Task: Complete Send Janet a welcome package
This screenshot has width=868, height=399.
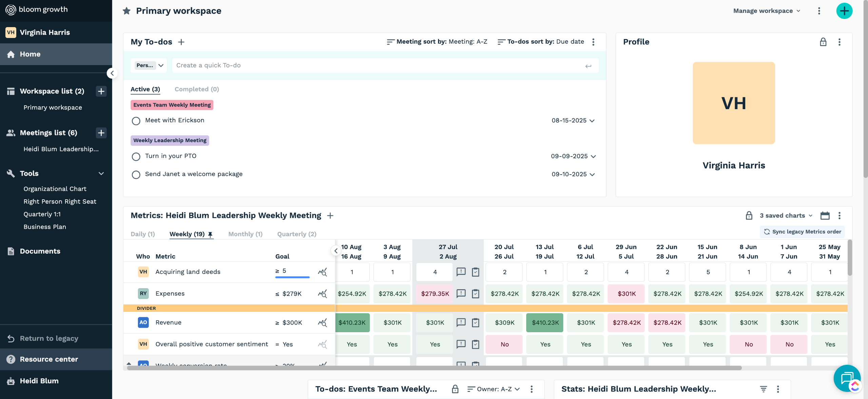Action: coord(136,175)
